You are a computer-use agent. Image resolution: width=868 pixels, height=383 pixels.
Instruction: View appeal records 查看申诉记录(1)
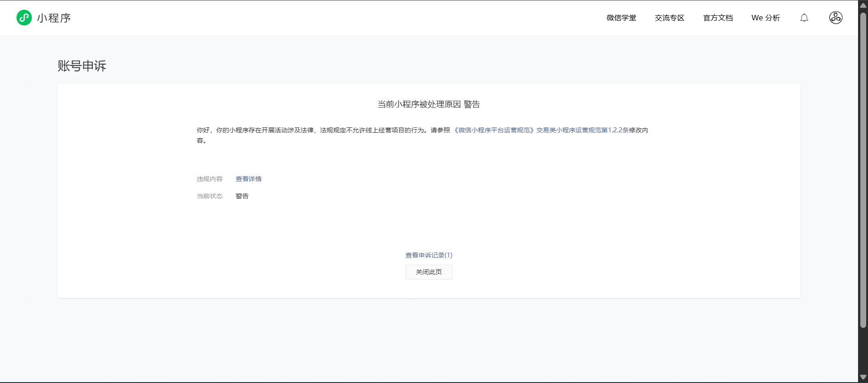(429, 255)
